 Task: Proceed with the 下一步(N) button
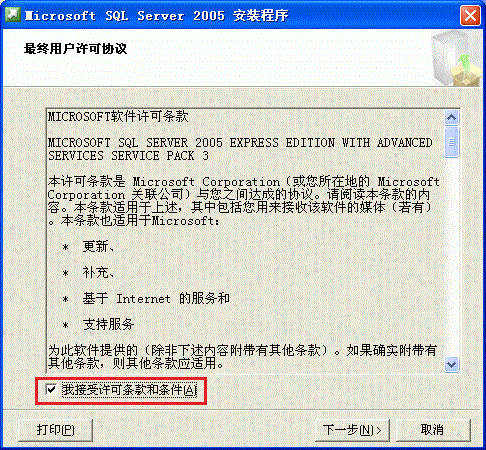[352, 430]
